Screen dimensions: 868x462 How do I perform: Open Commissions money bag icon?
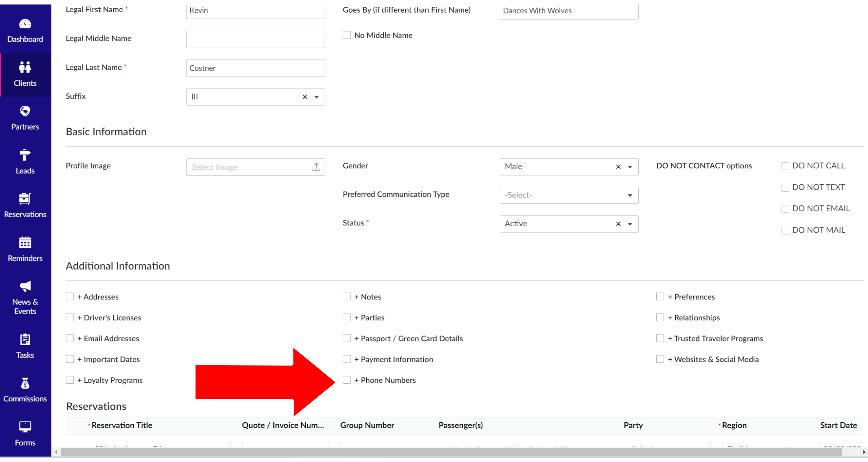25,383
